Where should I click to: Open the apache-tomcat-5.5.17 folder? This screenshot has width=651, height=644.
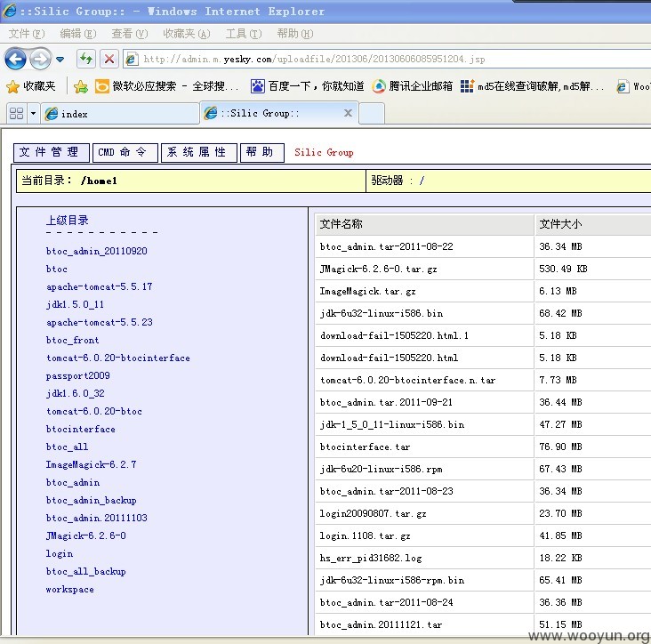click(100, 286)
